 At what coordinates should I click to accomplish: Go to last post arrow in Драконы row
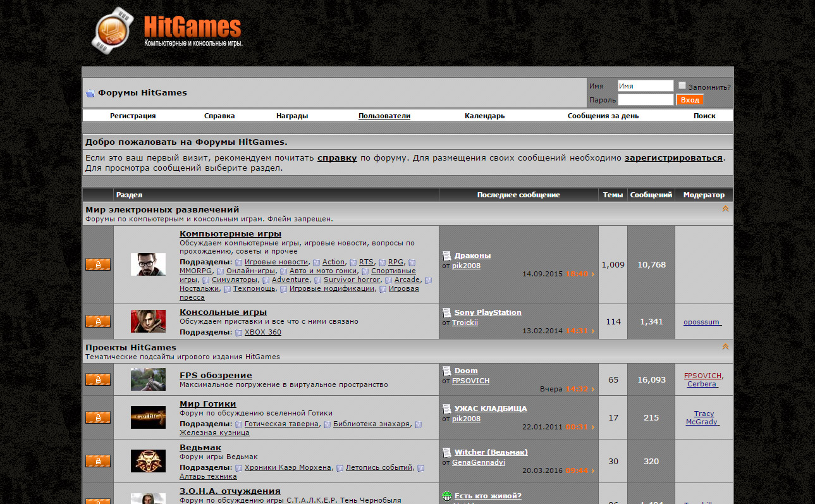[x=592, y=274]
